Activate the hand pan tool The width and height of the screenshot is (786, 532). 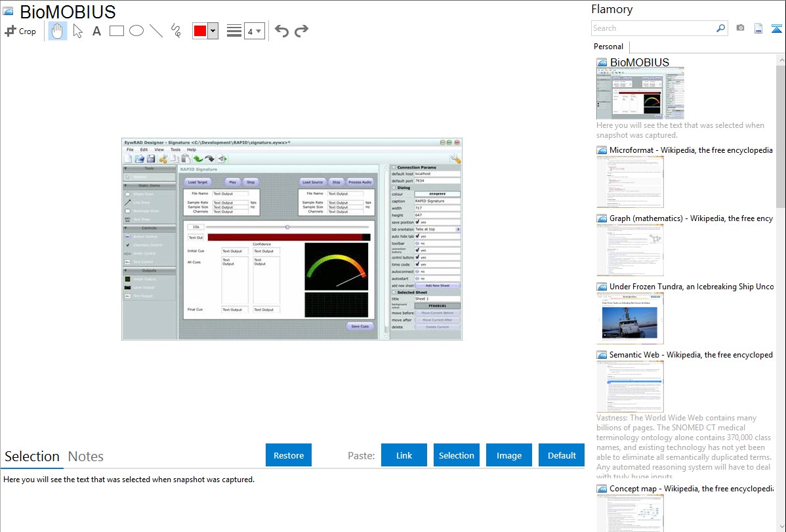pos(57,31)
